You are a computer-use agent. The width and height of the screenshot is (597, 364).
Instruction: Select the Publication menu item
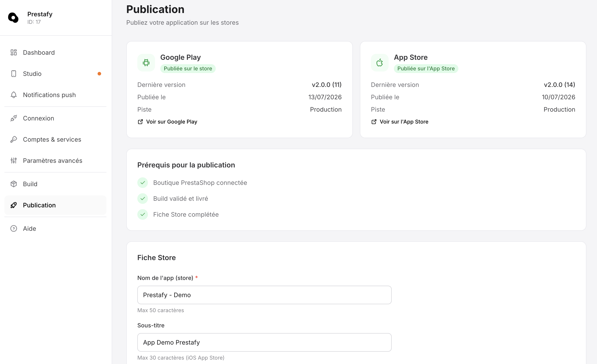pyautogui.click(x=55, y=205)
